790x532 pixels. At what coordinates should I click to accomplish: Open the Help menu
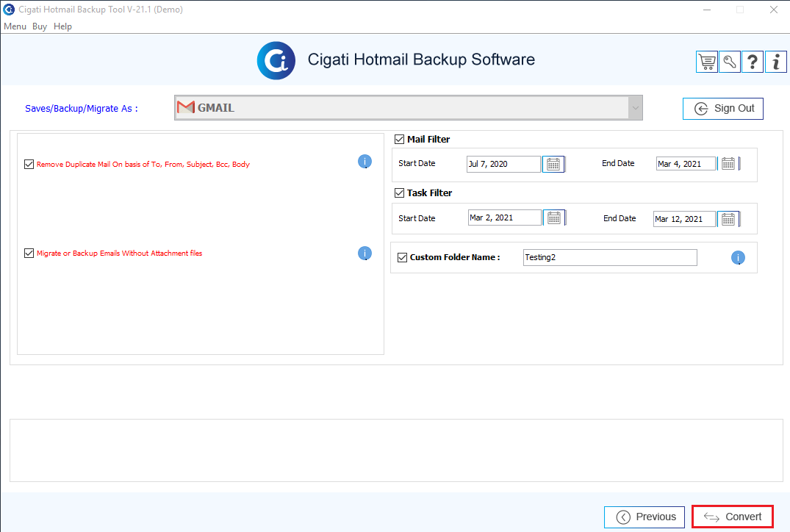[63, 26]
